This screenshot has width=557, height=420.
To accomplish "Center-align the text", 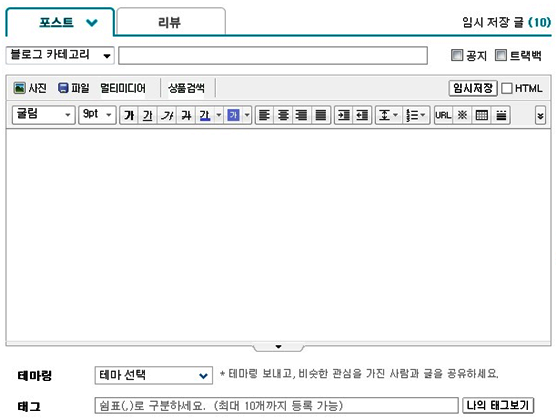I will 283,115.
